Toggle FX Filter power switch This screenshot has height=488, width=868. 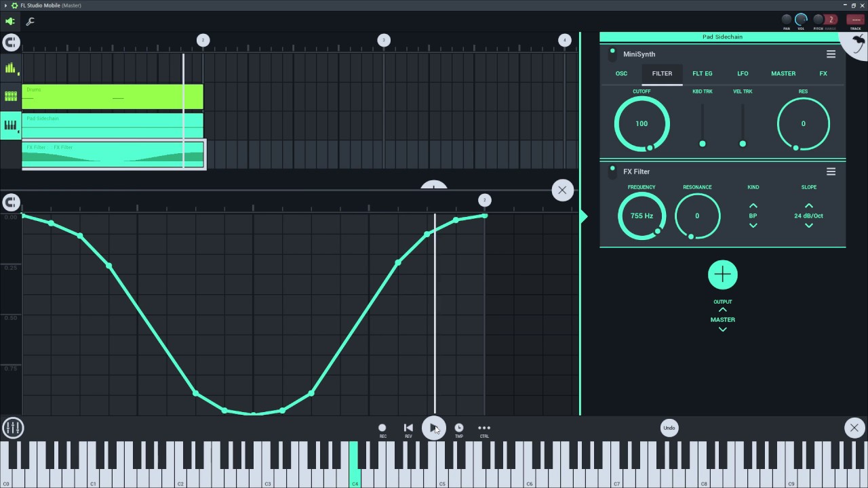[x=612, y=171]
